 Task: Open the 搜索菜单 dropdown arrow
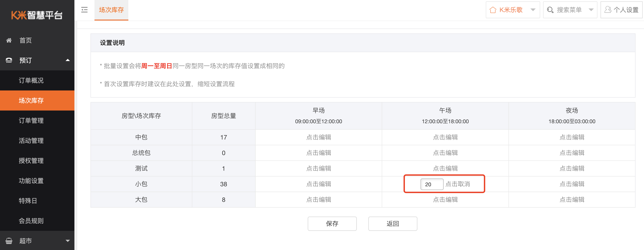pos(591,10)
